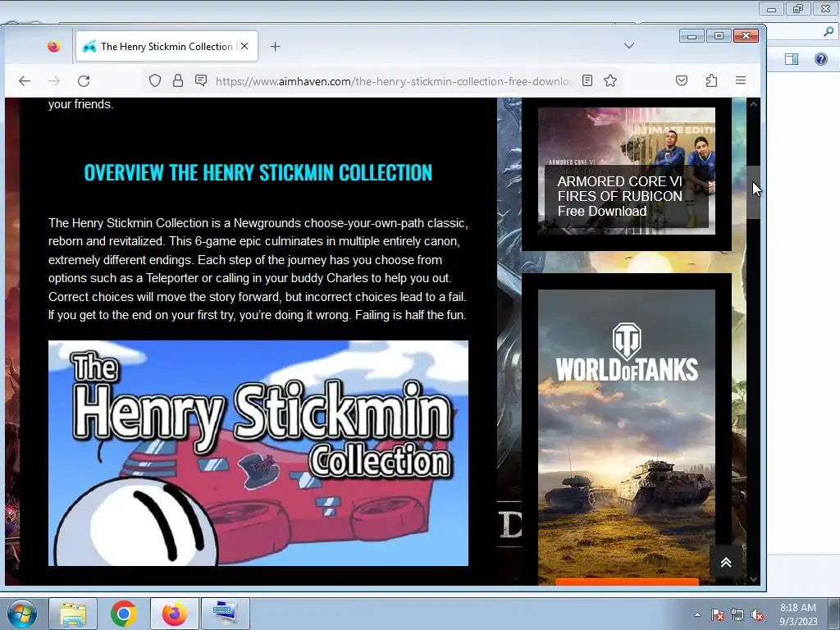840x630 pixels.
Task: Open Save to Pocket button
Action: pyautogui.click(x=682, y=81)
